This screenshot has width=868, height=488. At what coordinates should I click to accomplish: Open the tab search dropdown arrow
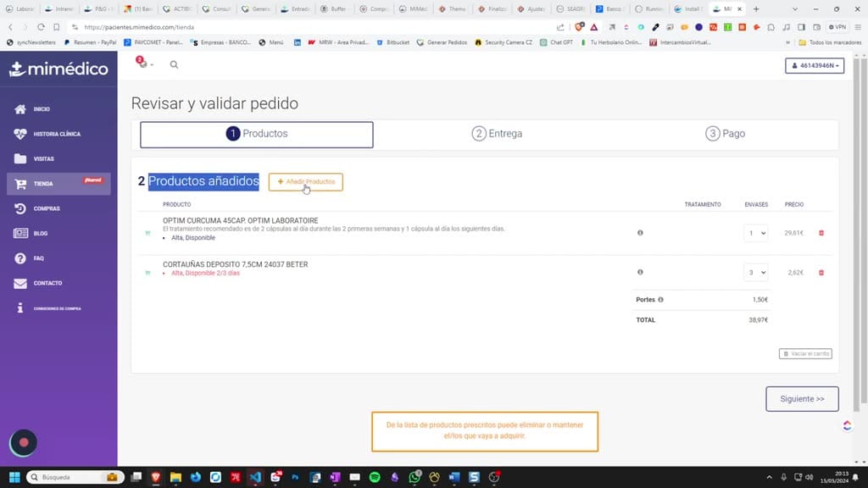pyautogui.click(x=795, y=8)
